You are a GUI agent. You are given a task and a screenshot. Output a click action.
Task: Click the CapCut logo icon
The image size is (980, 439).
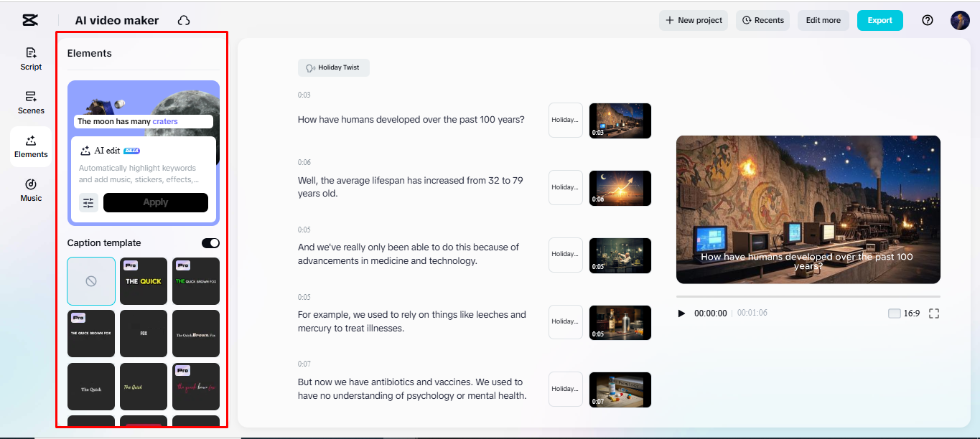(29, 20)
